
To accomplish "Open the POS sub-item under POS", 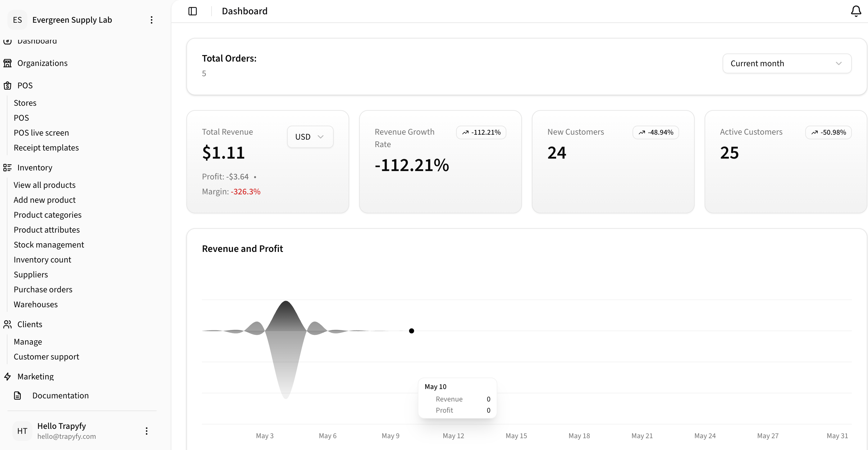I will [x=21, y=118].
